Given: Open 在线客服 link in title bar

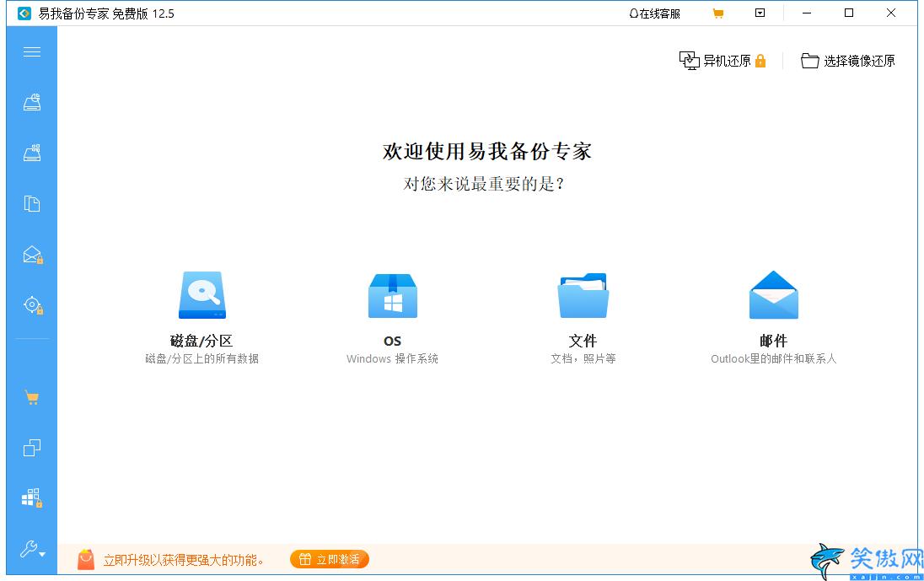Looking at the screenshot, I should click(x=655, y=13).
